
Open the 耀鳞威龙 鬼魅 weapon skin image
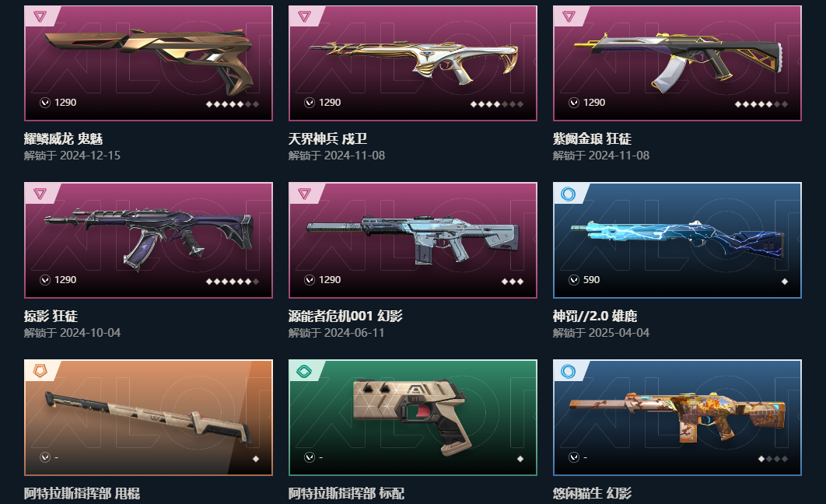point(149,63)
